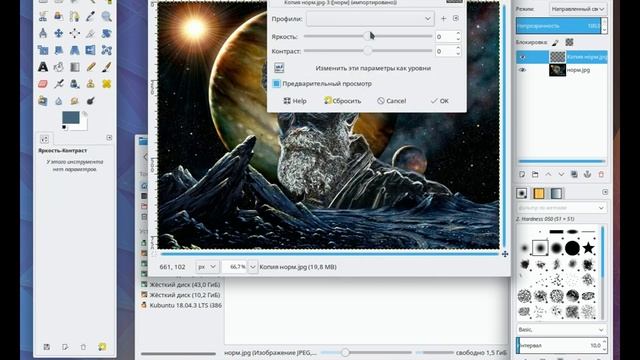Select the Paths tool

pos(75,16)
